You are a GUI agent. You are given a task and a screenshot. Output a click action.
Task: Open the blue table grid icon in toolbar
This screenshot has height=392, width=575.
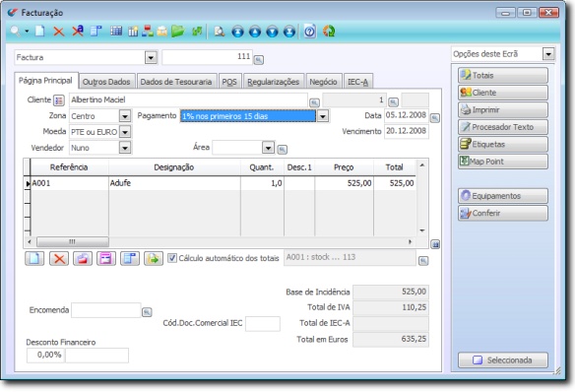[x=116, y=32]
